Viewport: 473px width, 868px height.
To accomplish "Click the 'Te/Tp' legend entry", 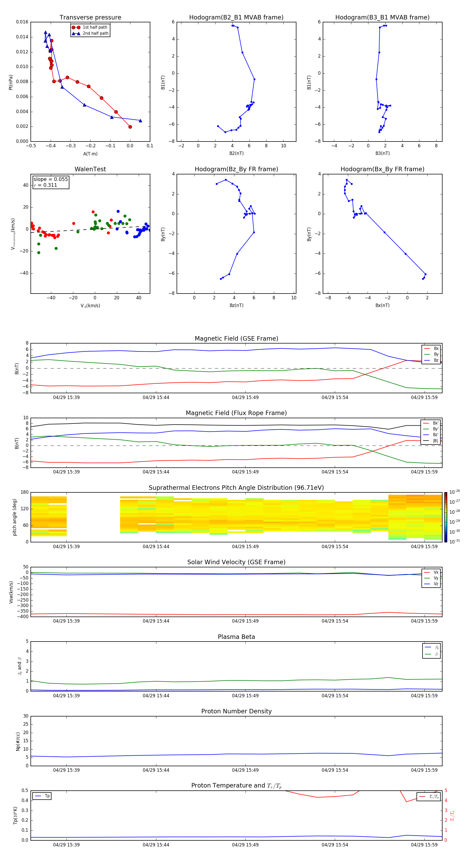I will point(429,796).
